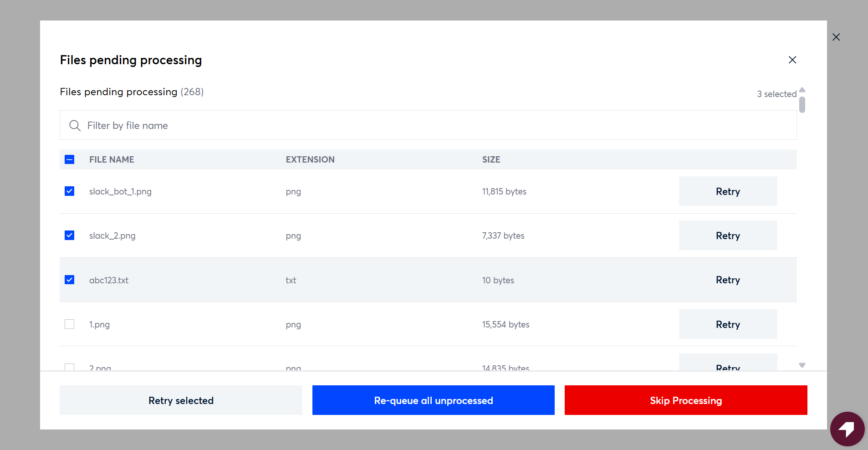The height and width of the screenshot is (450, 868).
Task: Uncheck slack_2.png checkbox
Action: coord(70,235)
